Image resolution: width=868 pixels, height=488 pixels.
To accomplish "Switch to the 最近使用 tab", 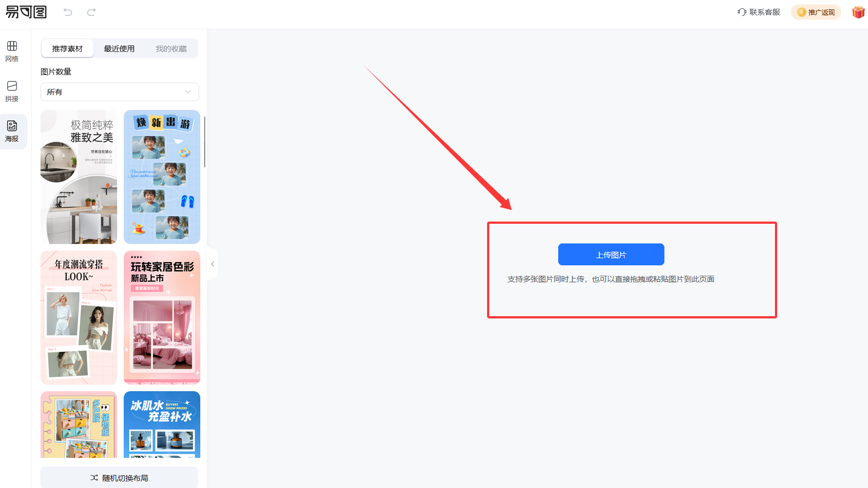I will click(x=119, y=49).
